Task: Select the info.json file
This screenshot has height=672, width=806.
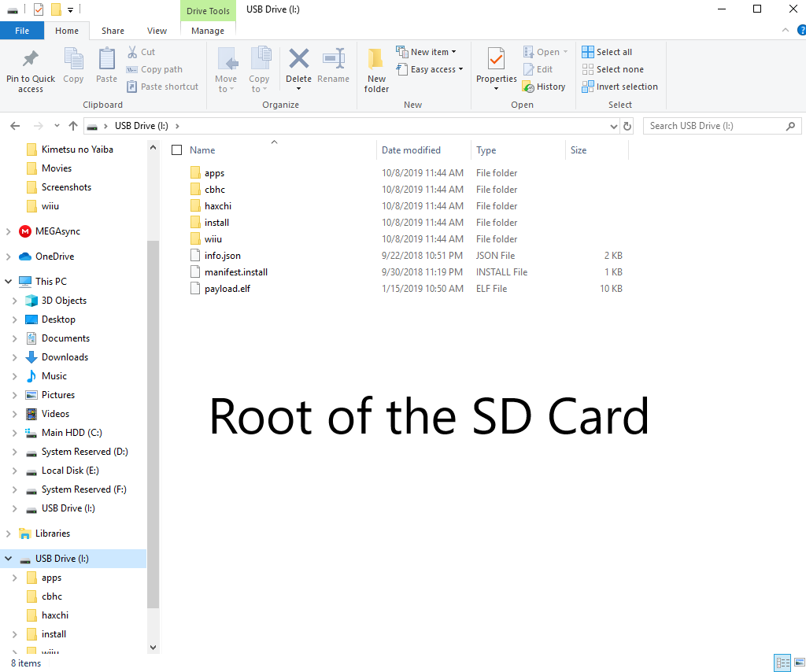Action: click(x=223, y=256)
